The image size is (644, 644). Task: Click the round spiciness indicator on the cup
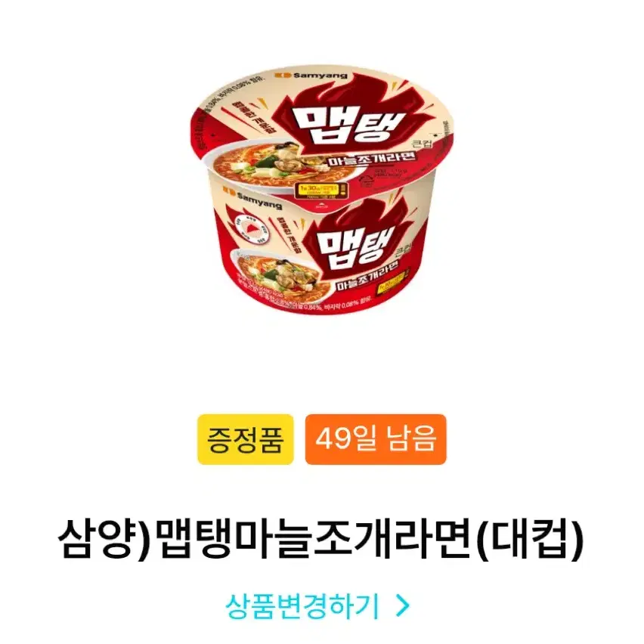click(253, 227)
